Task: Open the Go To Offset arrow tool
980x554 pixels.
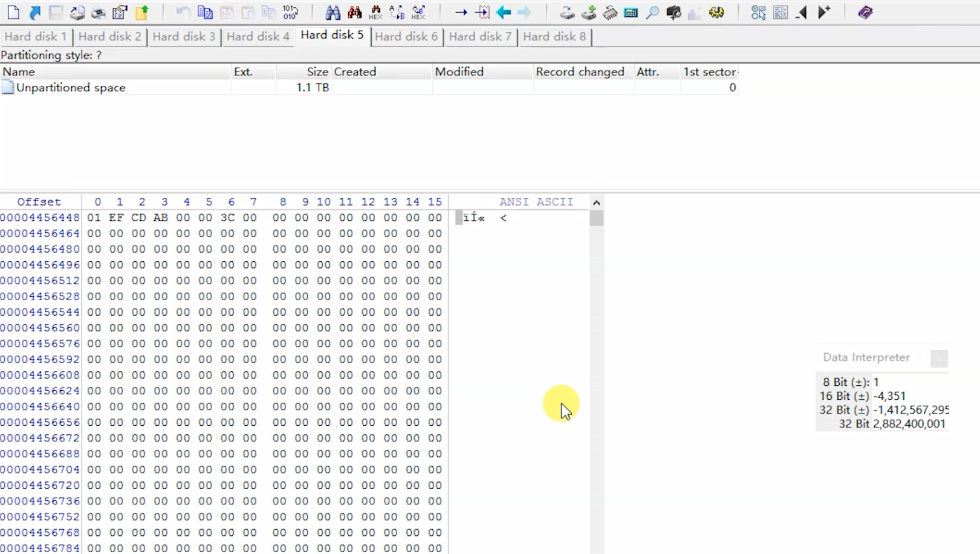Action: point(461,12)
